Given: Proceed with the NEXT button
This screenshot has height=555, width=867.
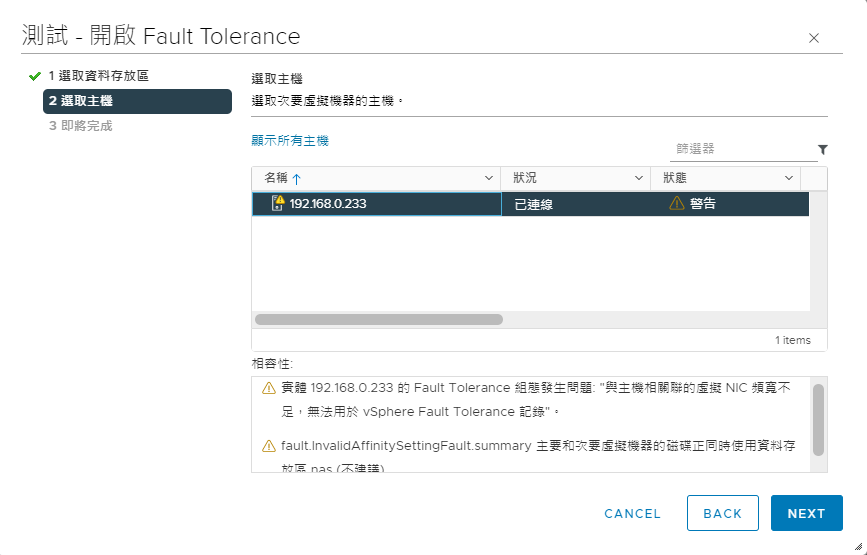Looking at the screenshot, I should 806,513.
